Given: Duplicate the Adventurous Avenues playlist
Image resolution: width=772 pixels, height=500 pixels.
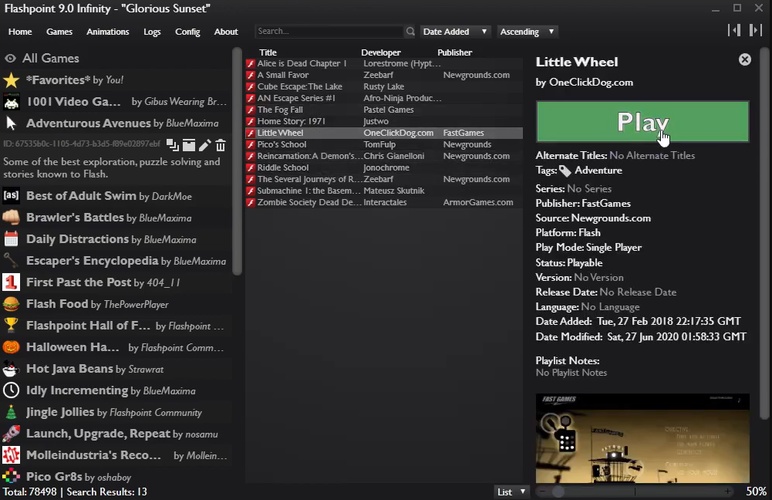Looking at the screenshot, I should [x=172, y=145].
